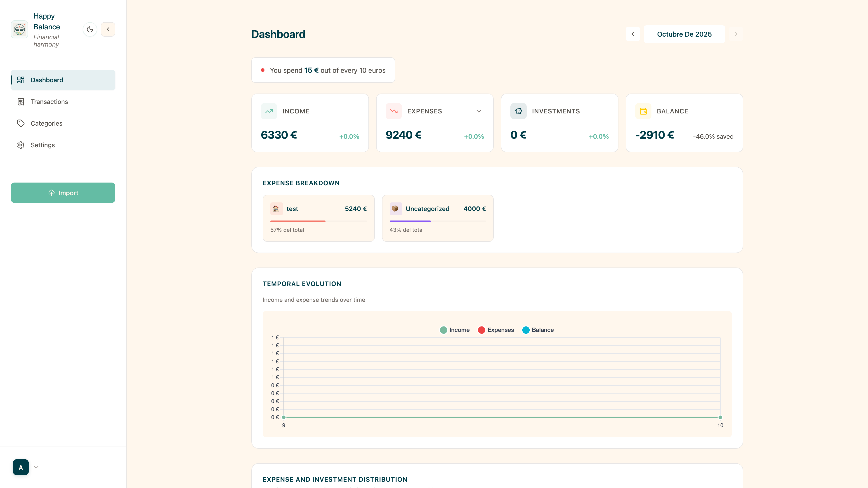The image size is (868, 488).
Task: Open the Dashboard menu item
Action: coord(63,80)
